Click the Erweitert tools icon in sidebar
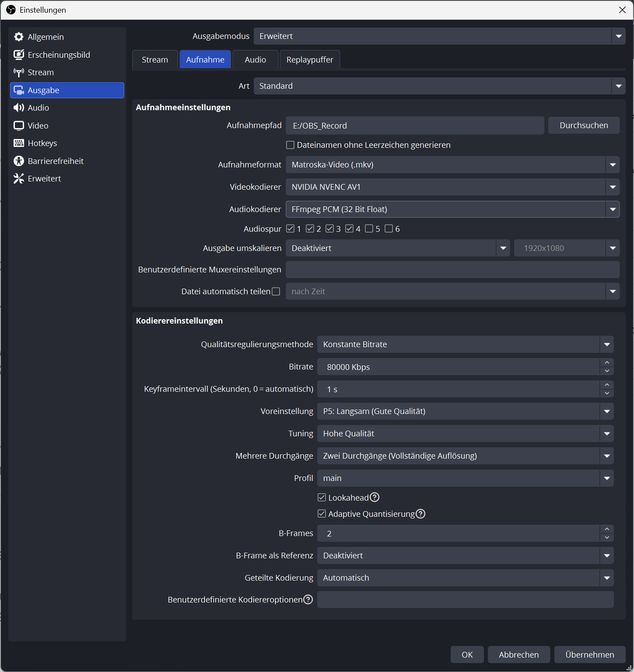634x672 pixels. click(19, 178)
